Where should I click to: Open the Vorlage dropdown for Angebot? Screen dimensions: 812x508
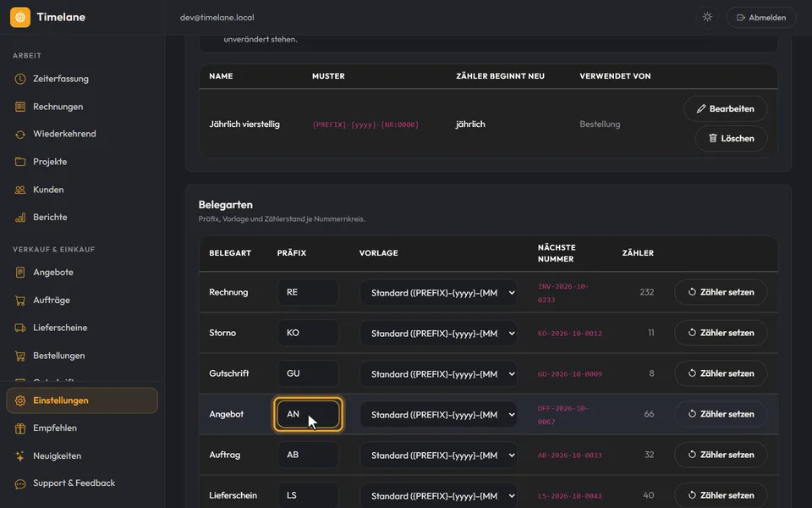coord(438,415)
